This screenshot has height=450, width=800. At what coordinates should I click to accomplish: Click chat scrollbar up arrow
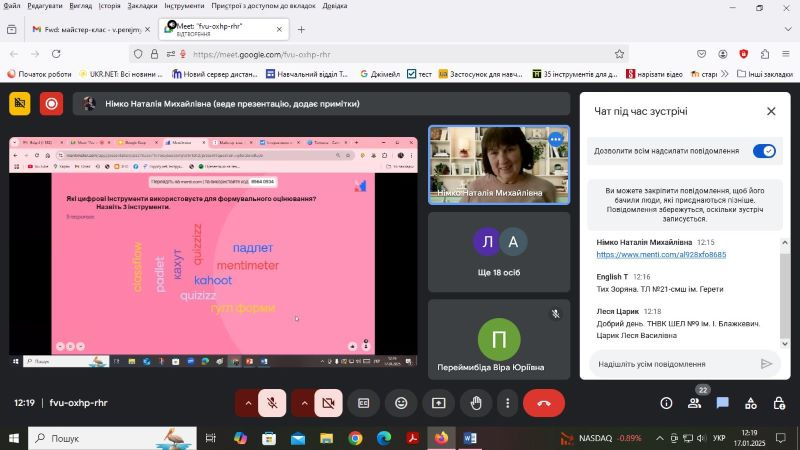(x=785, y=243)
